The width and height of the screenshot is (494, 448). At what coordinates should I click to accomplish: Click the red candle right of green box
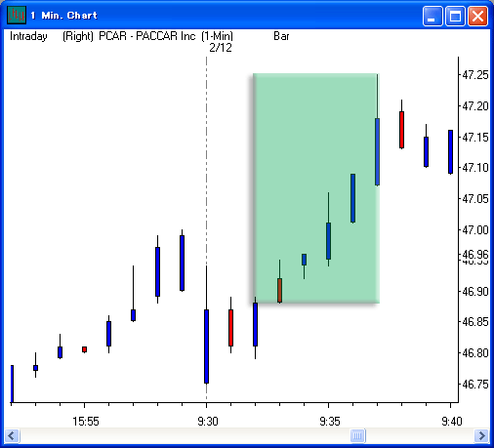(x=401, y=130)
